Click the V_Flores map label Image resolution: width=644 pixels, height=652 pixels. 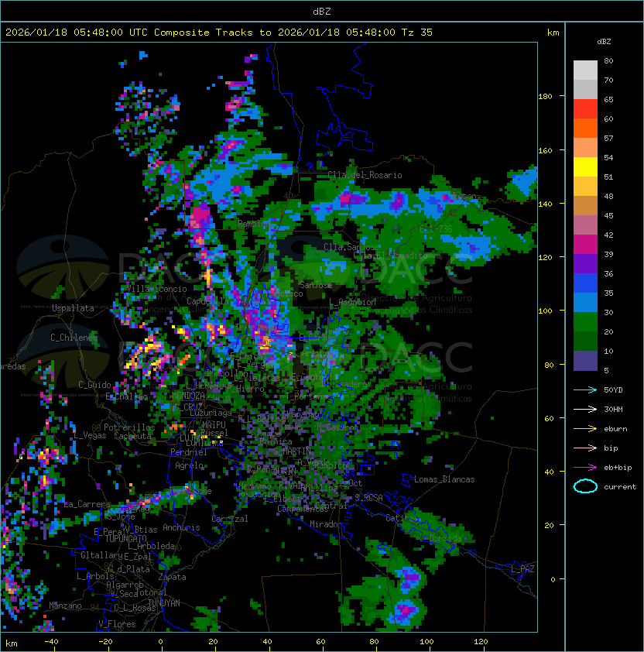[x=117, y=623]
